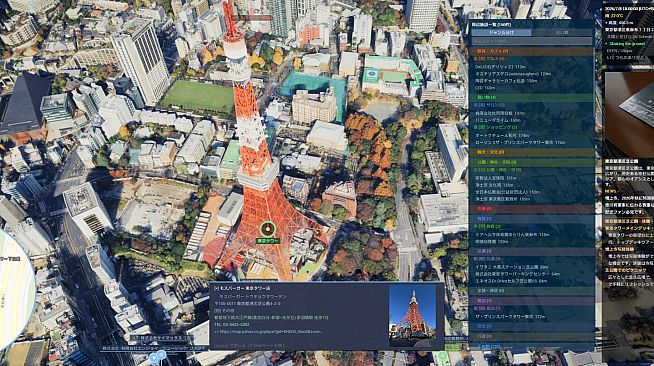Open the グルメ subcategory row

click(x=489, y=59)
